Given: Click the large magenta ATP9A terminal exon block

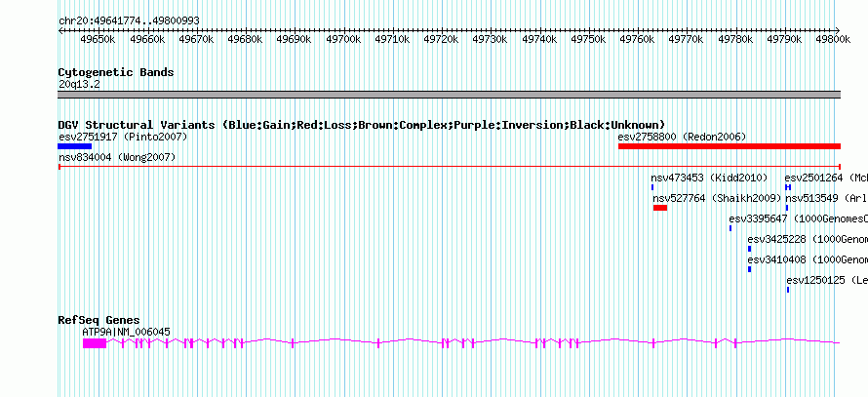Looking at the screenshot, I should coord(94,343).
